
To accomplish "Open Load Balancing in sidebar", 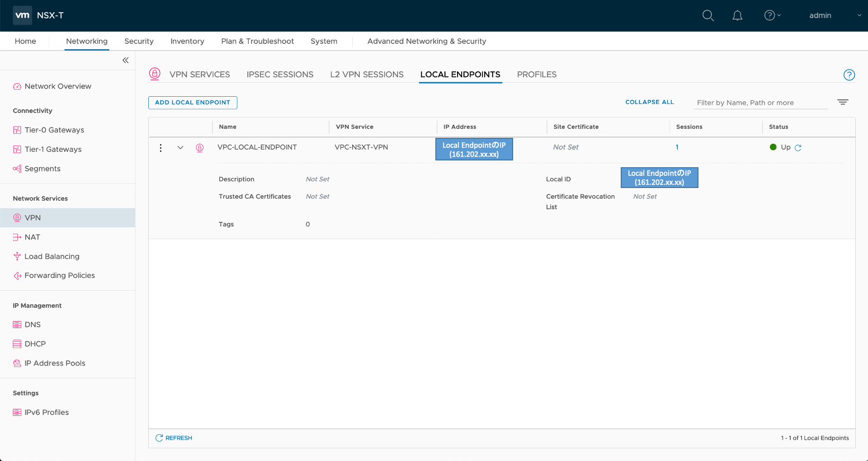I will pyautogui.click(x=52, y=256).
